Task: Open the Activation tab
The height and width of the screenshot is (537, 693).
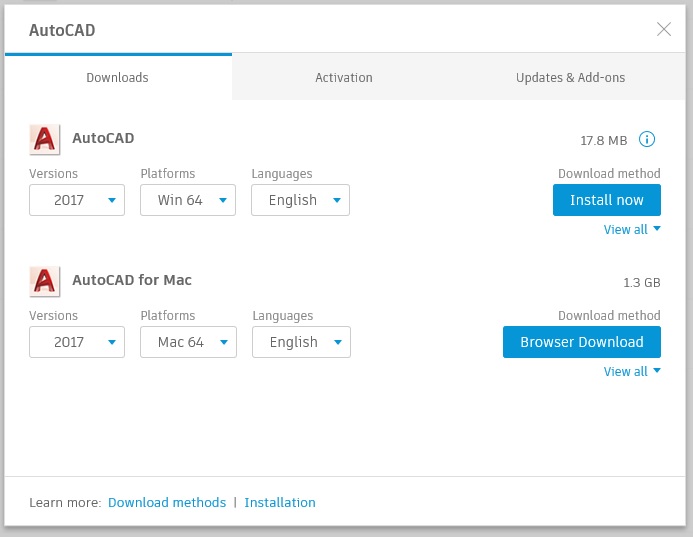Action: pyautogui.click(x=344, y=77)
